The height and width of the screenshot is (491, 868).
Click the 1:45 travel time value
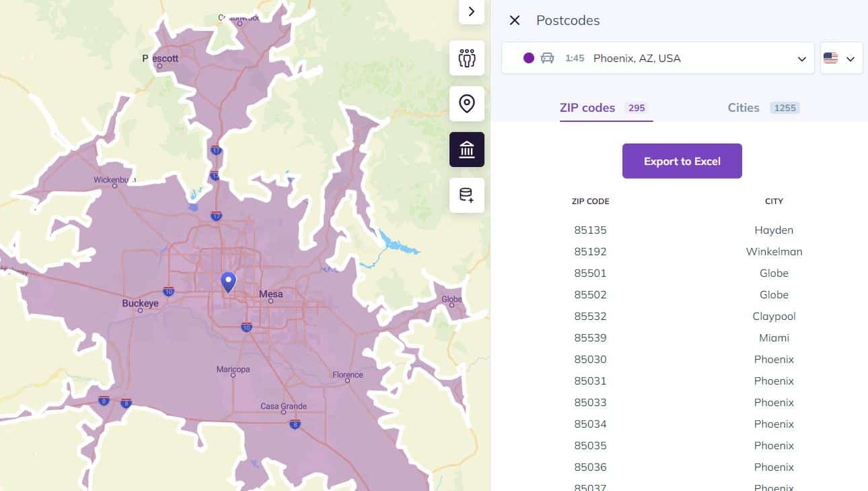(575, 58)
